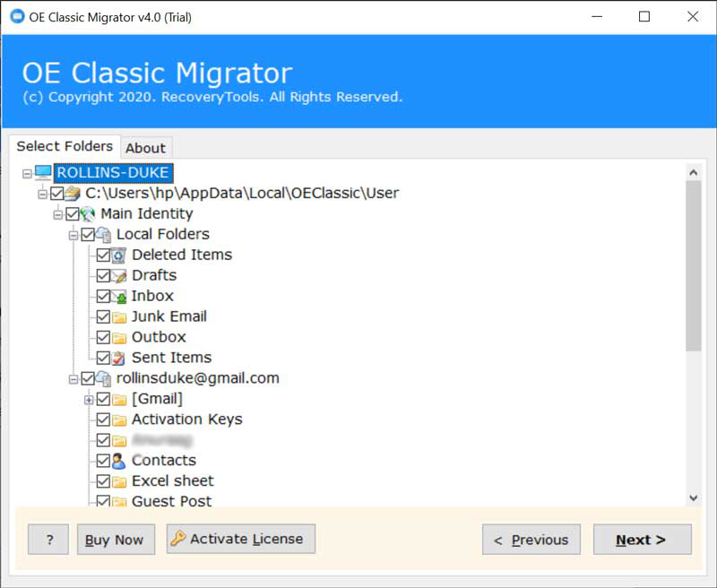Click the Inbox envelope icon

(x=118, y=297)
